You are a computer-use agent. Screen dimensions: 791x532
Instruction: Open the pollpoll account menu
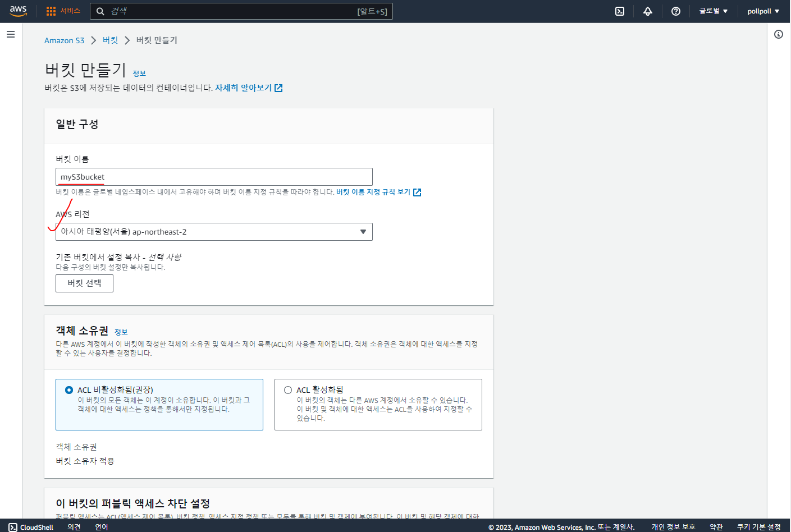763,11
